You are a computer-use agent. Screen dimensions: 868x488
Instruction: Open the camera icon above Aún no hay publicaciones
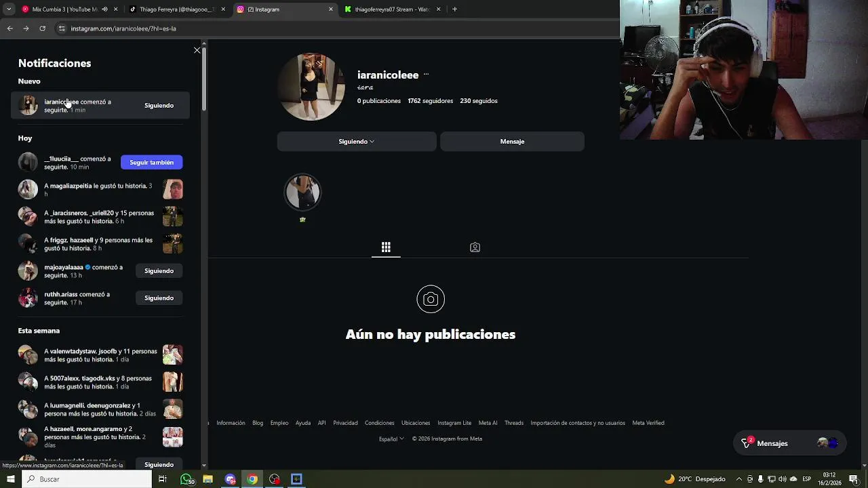click(431, 300)
